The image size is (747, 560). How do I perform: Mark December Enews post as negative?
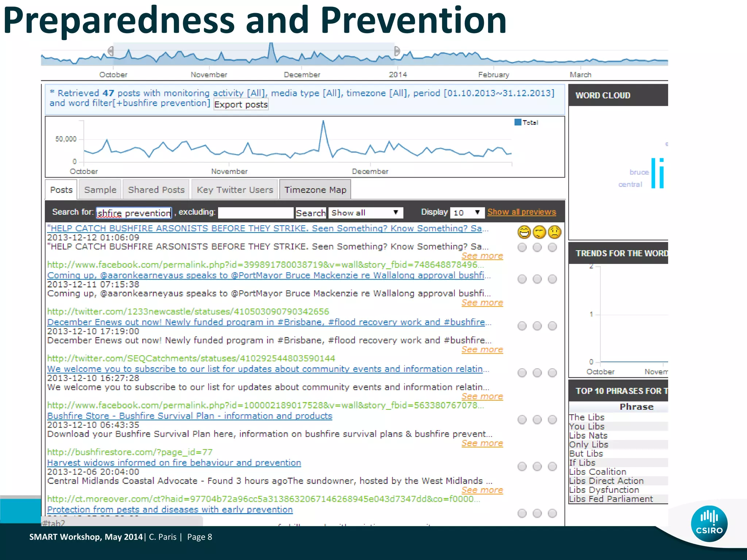tap(553, 326)
